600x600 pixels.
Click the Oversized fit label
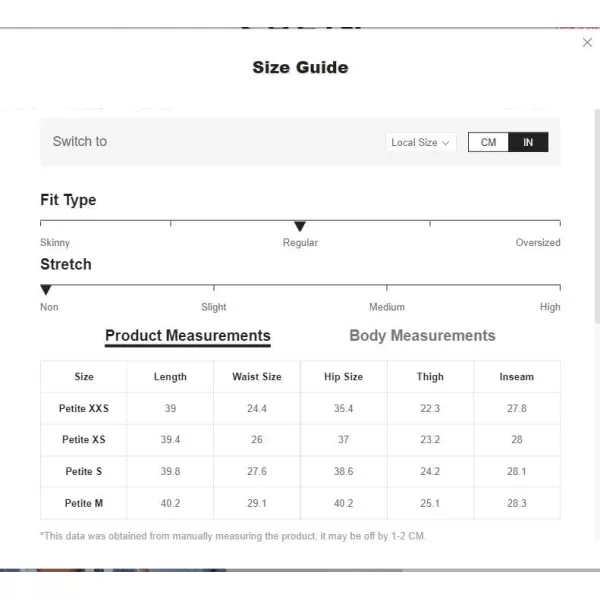pos(538,243)
